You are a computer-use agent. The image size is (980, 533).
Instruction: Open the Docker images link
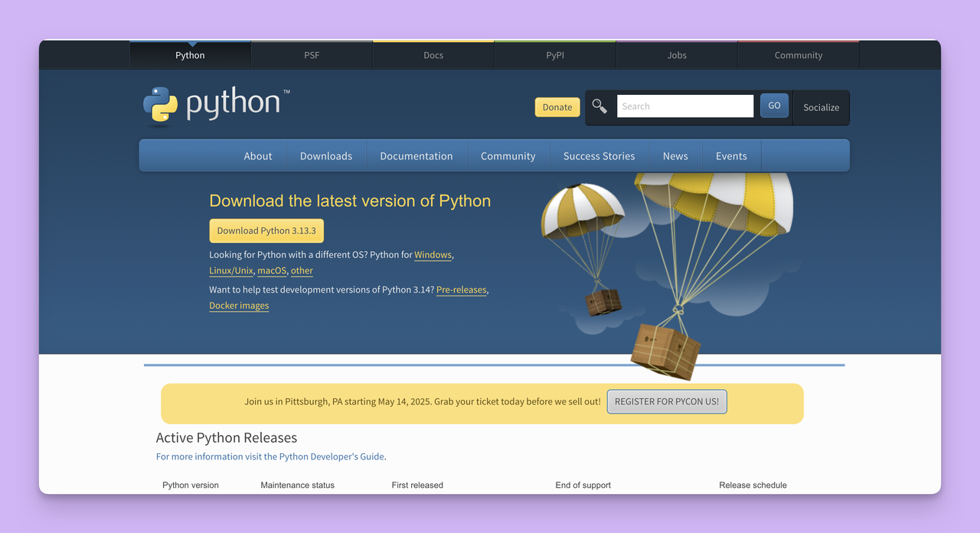coord(238,305)
